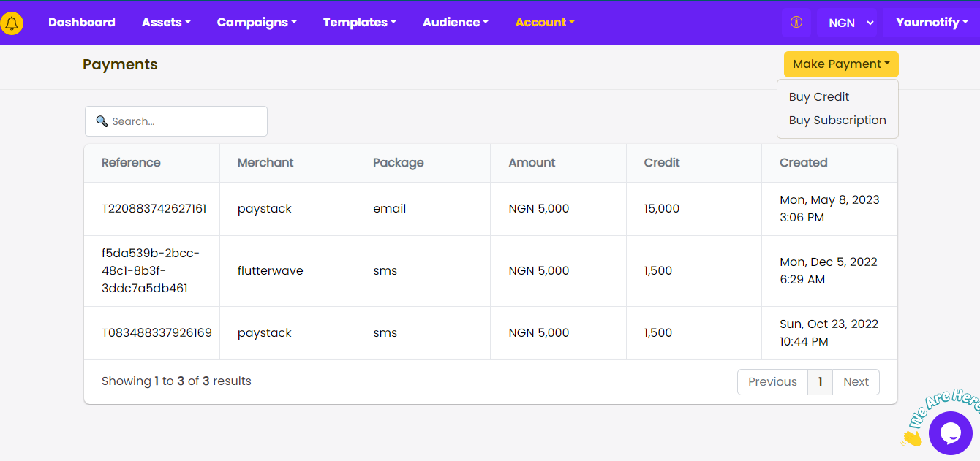980x461 pixels.
Task: Click the Sun, Oct 23, 2022 date cell
Action: [829, 333]
